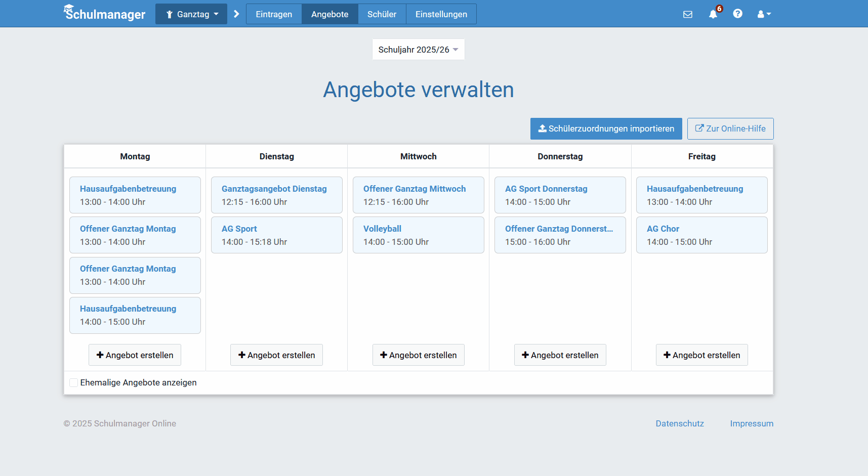Open the Schuljahr 2025/26 selector

pos(418,50)
